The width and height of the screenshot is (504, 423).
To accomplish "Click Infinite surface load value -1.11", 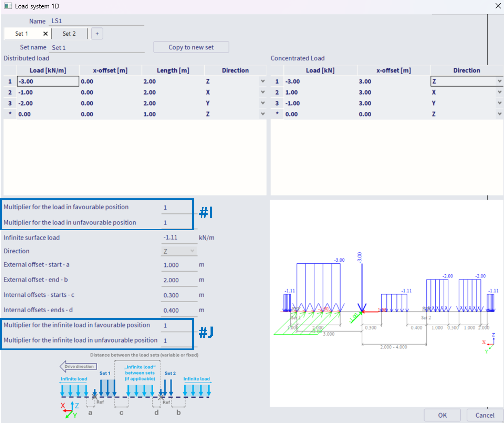I will (x=179, y=238).
